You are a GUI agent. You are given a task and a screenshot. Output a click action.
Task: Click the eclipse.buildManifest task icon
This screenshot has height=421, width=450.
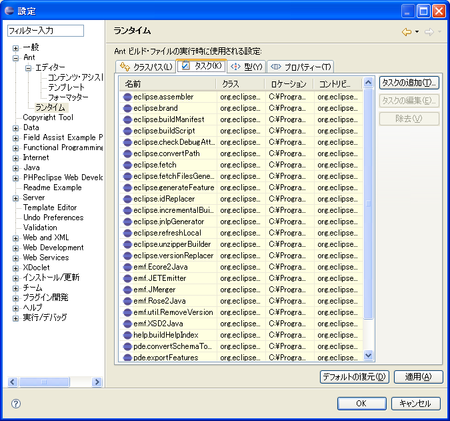[127, 120]
